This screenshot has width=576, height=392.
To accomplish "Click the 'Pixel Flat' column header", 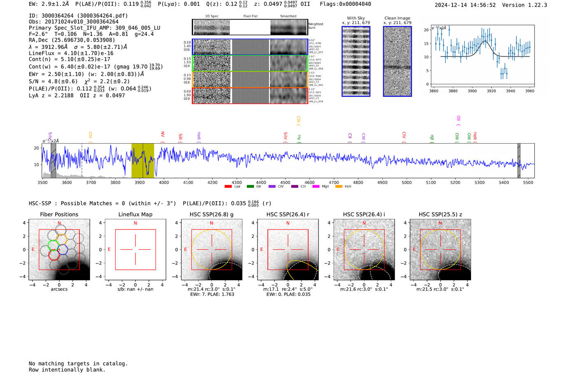I will (250, 16).
